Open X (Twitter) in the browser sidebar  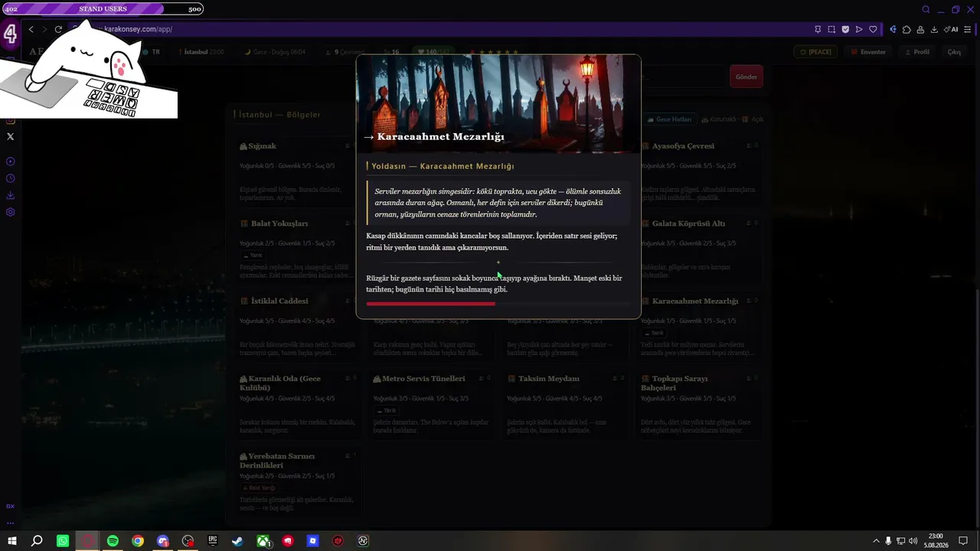[10, 136]
